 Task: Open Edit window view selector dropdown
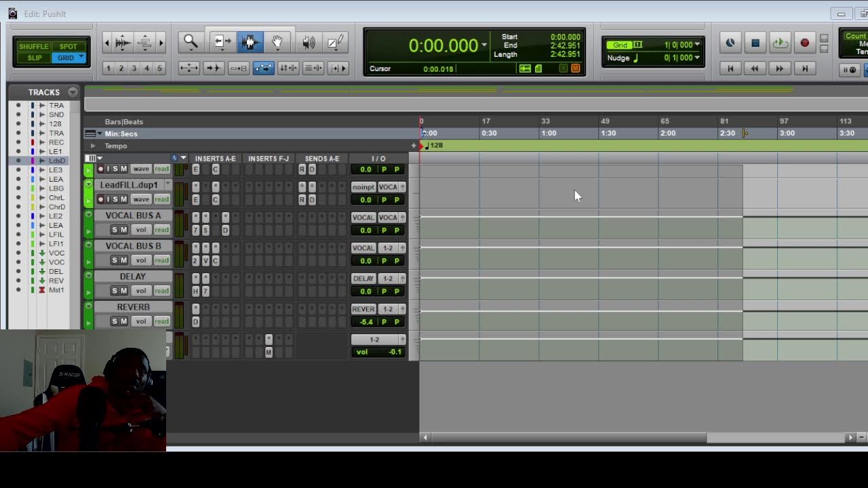tap(93, 159)
